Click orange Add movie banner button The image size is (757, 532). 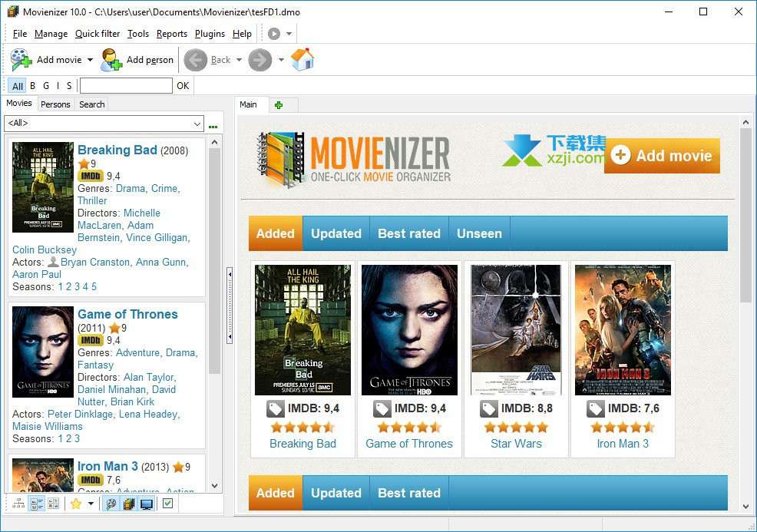pyautogui.click(x=662, y=155)
